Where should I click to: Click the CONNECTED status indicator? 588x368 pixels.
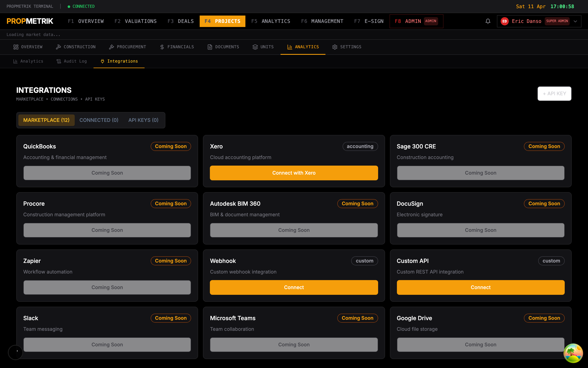click(81, 6)
